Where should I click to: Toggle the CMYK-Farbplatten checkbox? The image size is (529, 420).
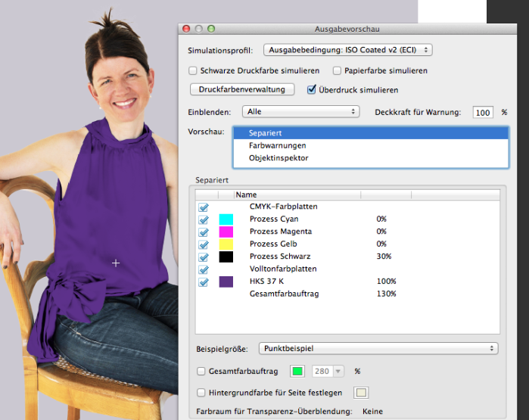pyautogui.click(x=204, y=207)
